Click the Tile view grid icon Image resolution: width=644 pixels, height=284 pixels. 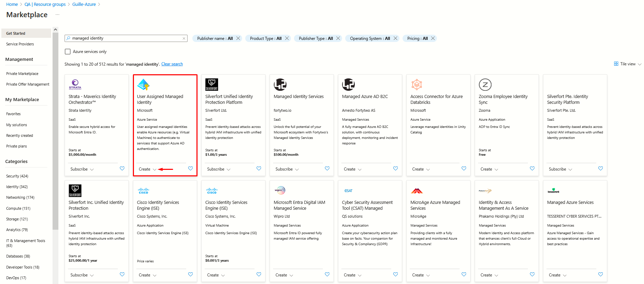(x=616, y=64)
